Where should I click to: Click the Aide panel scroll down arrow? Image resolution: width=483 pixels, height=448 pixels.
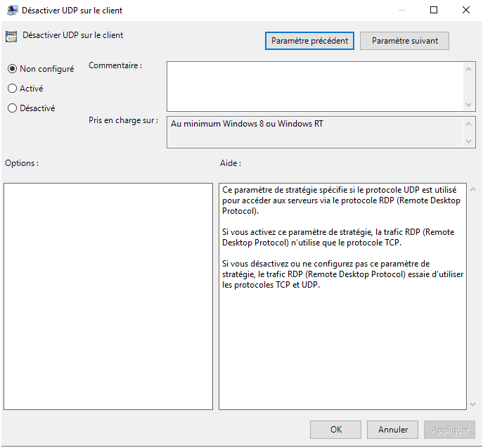pyautogui.click(x=473, y=404)
